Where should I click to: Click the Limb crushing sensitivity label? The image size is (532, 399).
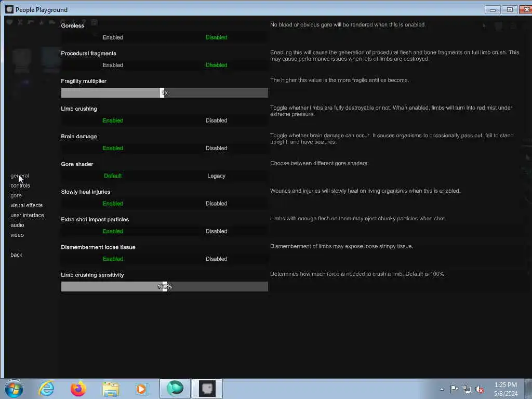pos(92,275)
